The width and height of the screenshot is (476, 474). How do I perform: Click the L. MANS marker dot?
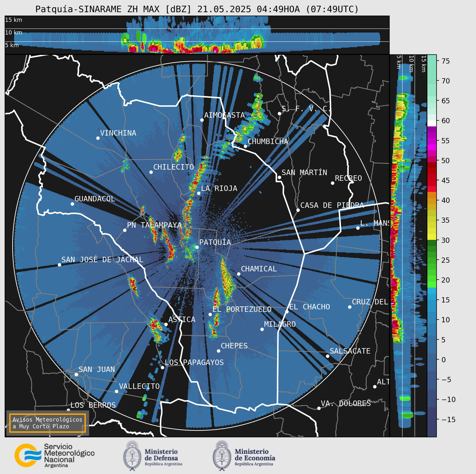click(x=358, y=228)
